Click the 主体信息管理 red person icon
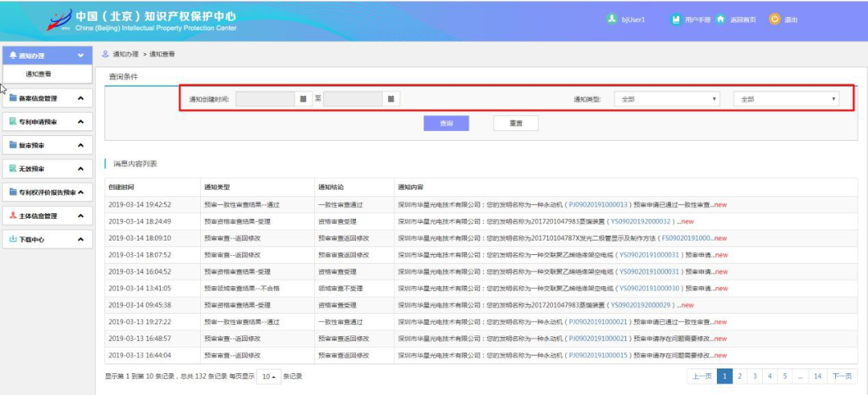Image resolution: width=868 pixels, height=395 pixels. (13, 216)
